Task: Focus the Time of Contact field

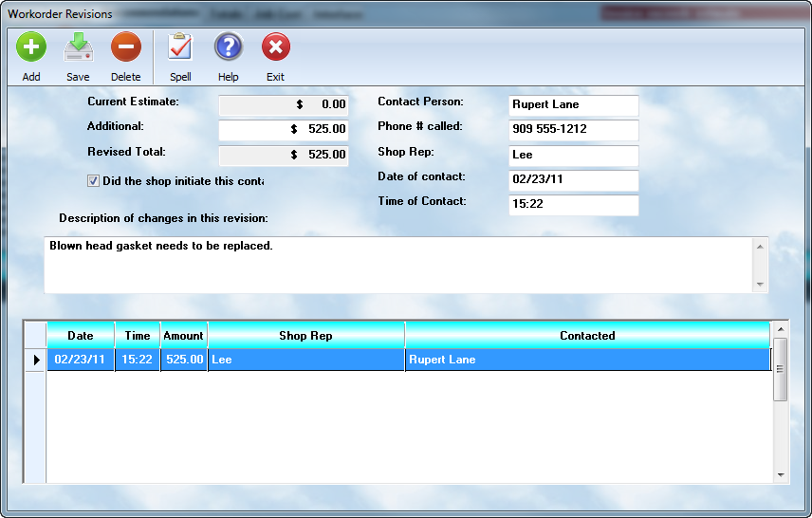Action: click(573, 205)
